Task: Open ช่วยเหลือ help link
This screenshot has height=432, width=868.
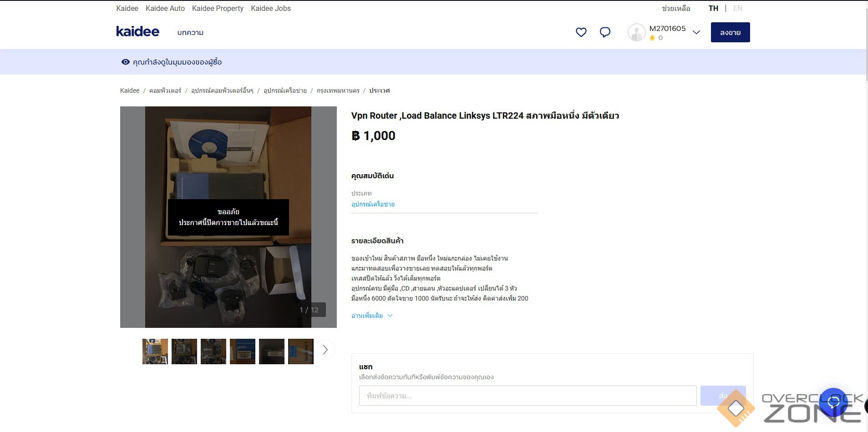Action: point(676,8)
